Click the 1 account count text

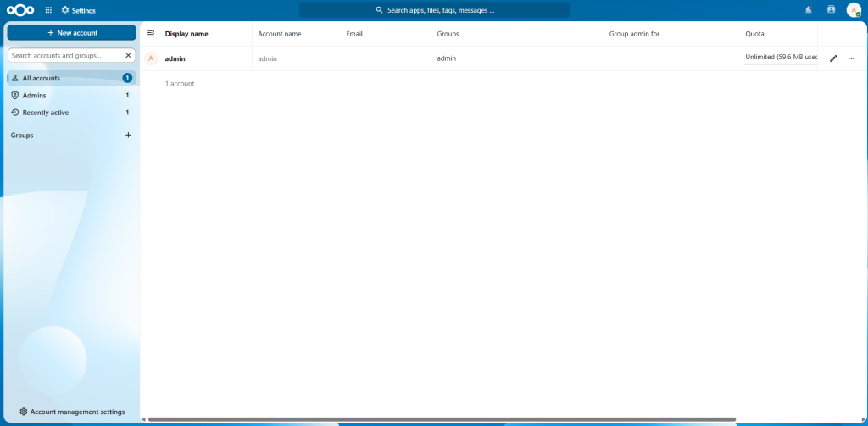(180, 84)
